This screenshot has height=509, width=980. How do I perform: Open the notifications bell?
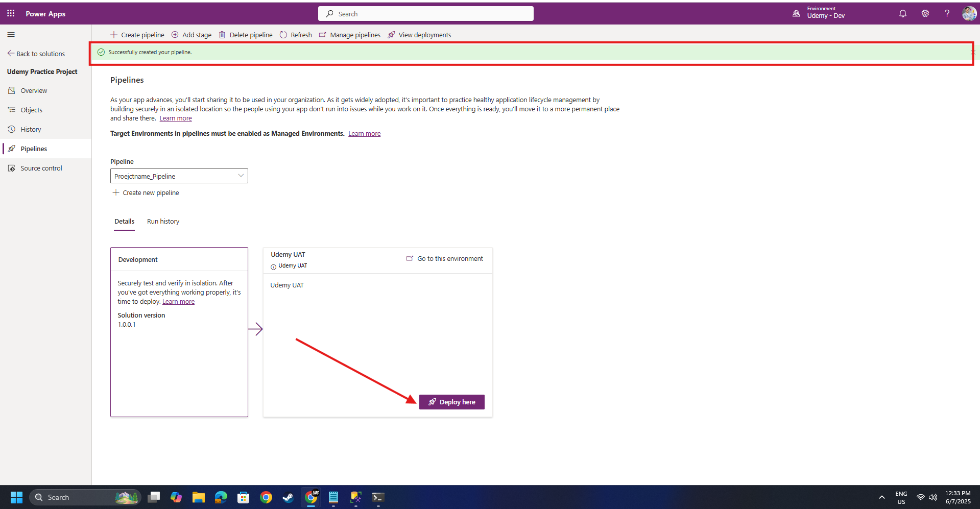coord(903,14)
